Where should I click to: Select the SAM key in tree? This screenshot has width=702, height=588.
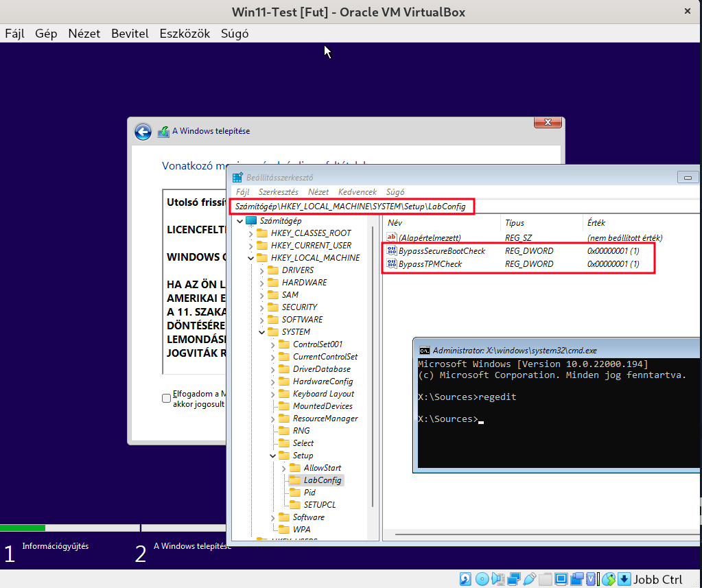coord(290,295)
